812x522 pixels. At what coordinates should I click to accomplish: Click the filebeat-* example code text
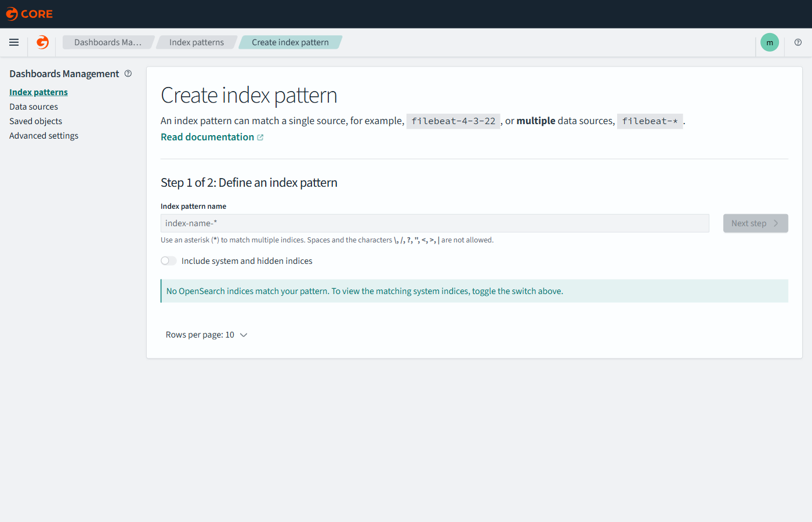650,121
